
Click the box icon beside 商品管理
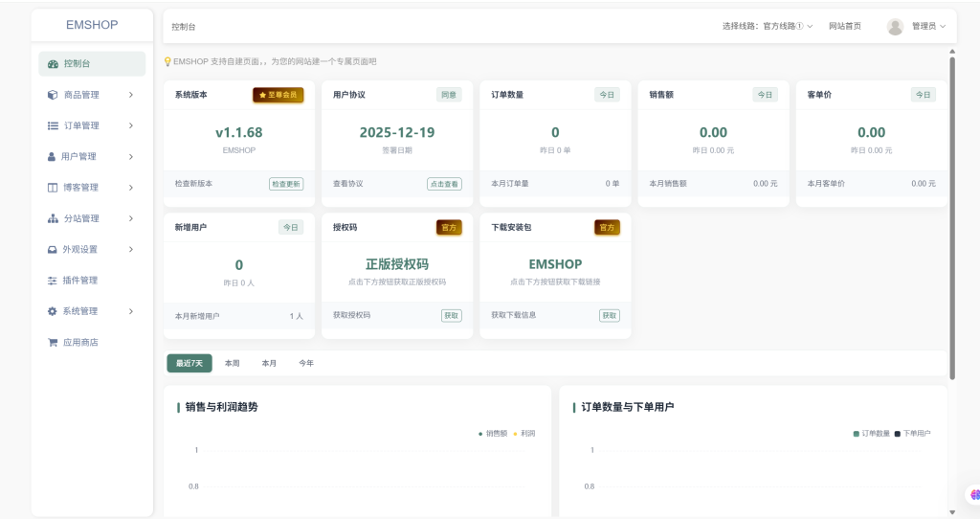53,95
